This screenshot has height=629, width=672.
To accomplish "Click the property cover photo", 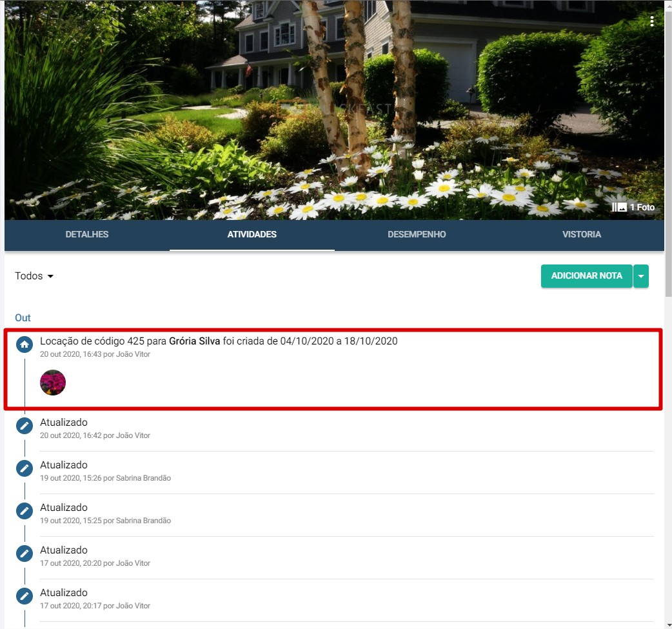I will pyautogui.click(x=334, y=110).
